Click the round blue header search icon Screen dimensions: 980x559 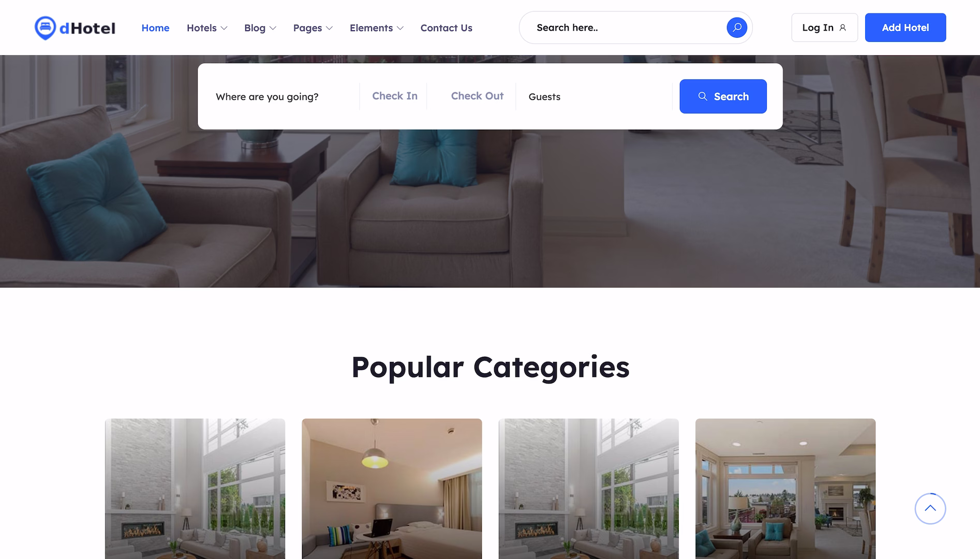coord(737,27)
